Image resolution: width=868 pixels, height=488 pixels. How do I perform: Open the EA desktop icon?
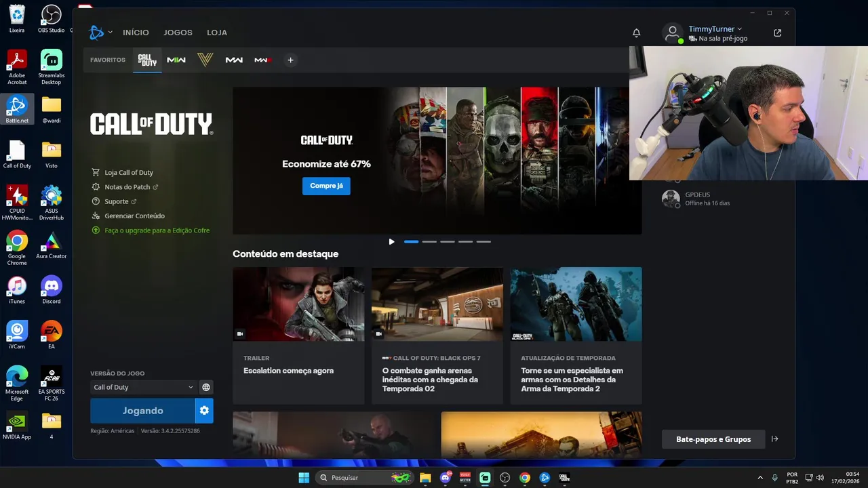[51, 335]
